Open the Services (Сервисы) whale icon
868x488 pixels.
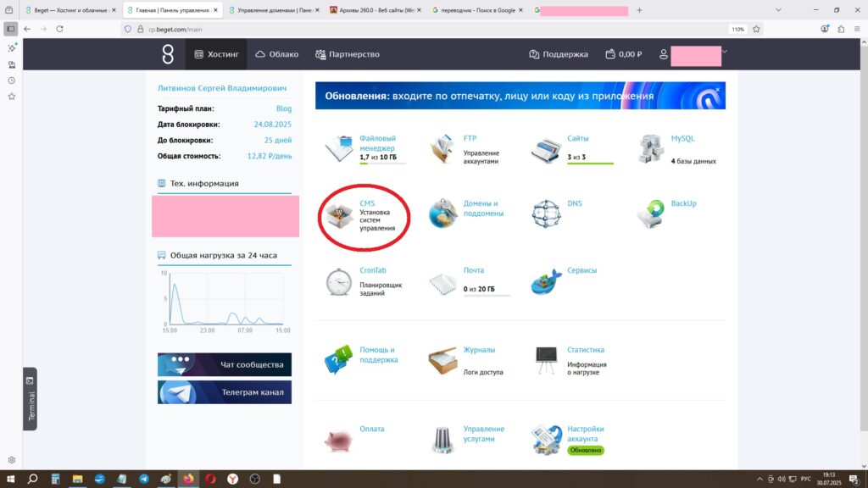point(546,281)
